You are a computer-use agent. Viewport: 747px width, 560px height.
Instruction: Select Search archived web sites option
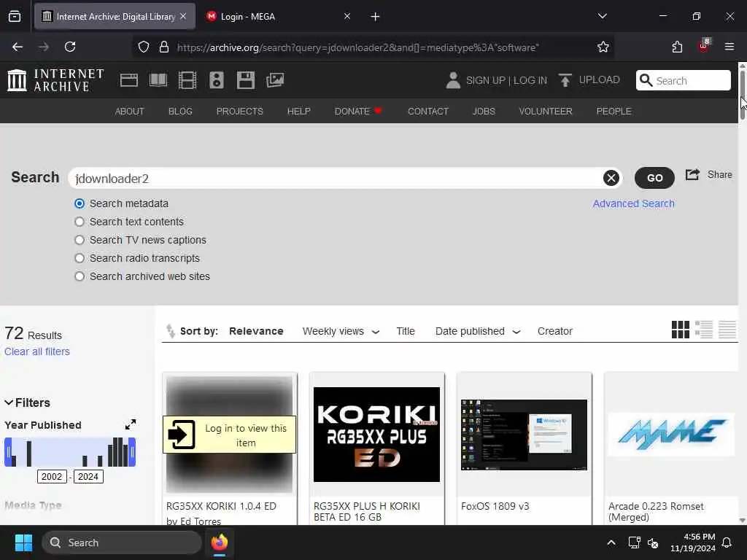coord(80,276)
